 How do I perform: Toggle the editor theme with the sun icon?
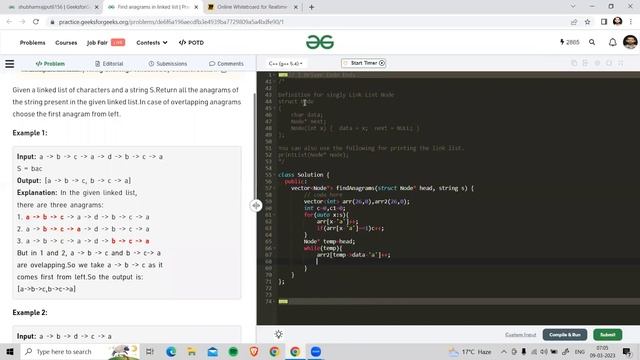(x=279, y=334)
